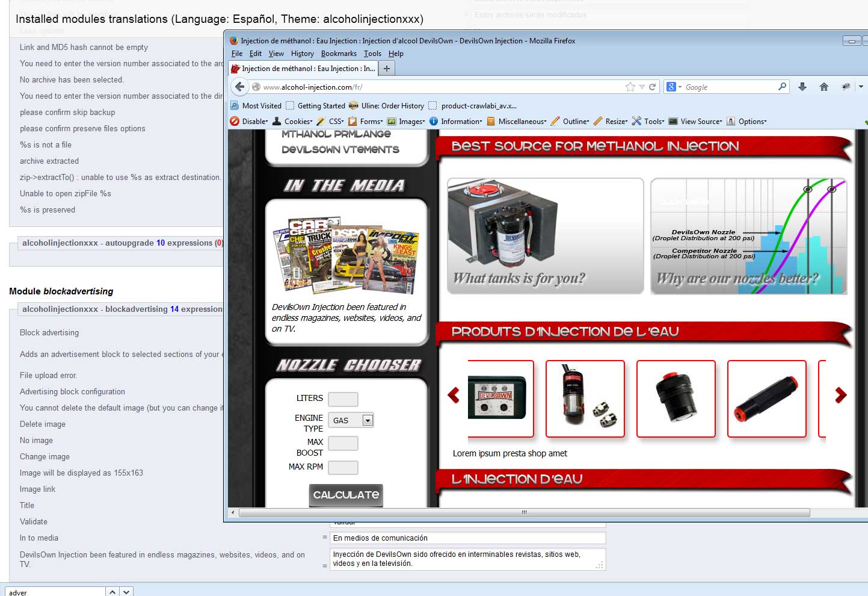The image size is (868, 596).
Task: Click the LITERS input field
Action: click(343, 399)
